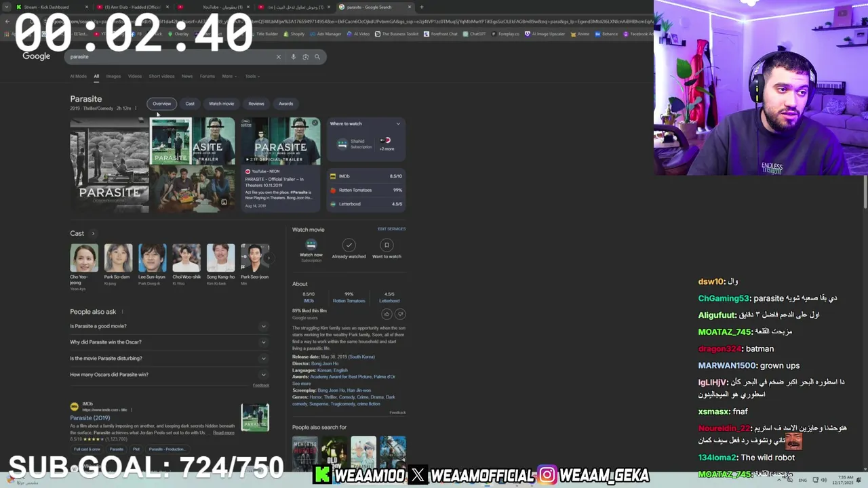
Task: Switch to News search tab
Action: click(187, 76)
